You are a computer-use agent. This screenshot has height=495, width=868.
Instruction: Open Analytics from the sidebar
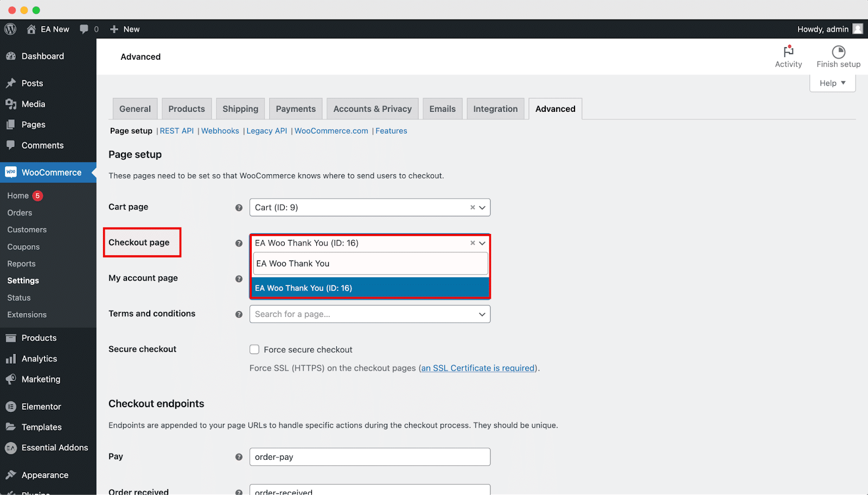[39, 358]
